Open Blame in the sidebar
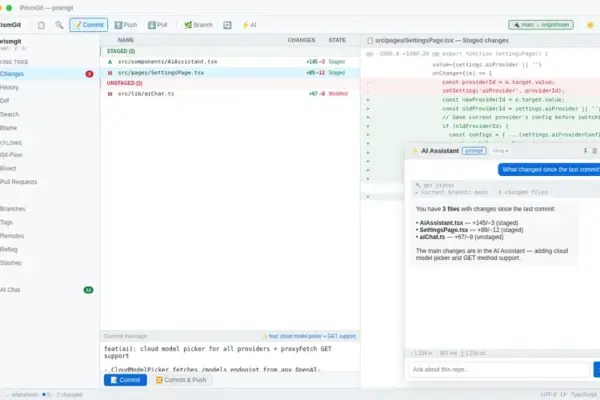The image size is (600, 400). point(48,128)
